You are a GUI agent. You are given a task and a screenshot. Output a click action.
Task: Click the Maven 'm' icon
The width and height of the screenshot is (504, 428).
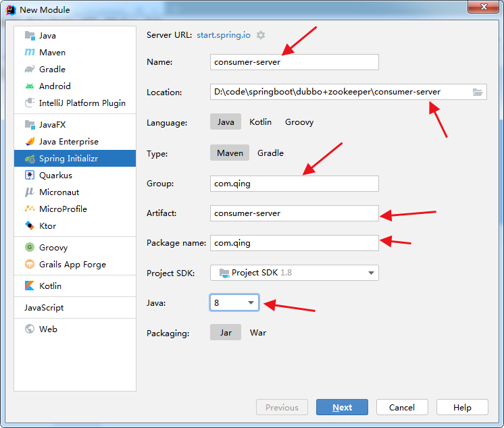tap(30, 52)
